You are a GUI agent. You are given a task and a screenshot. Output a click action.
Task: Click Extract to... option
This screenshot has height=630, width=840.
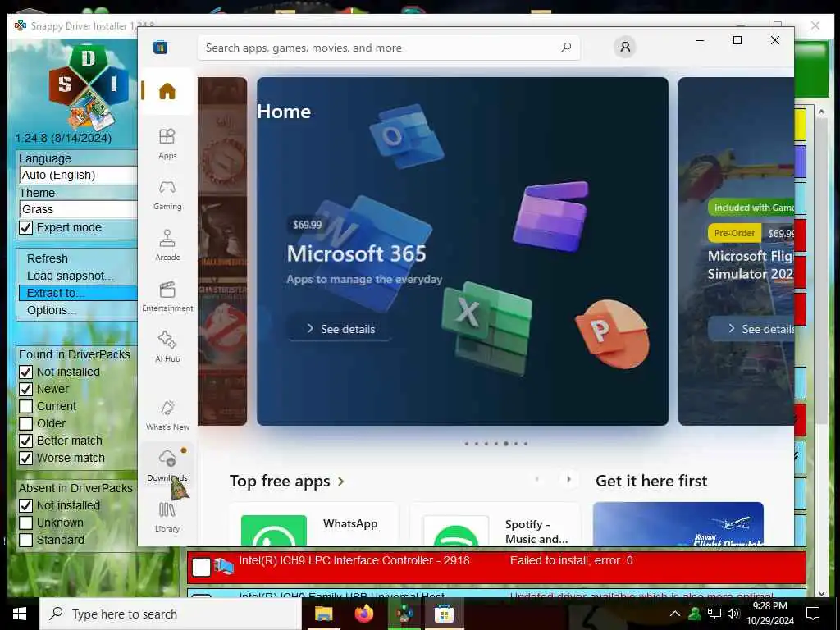[x=78, y=293]
